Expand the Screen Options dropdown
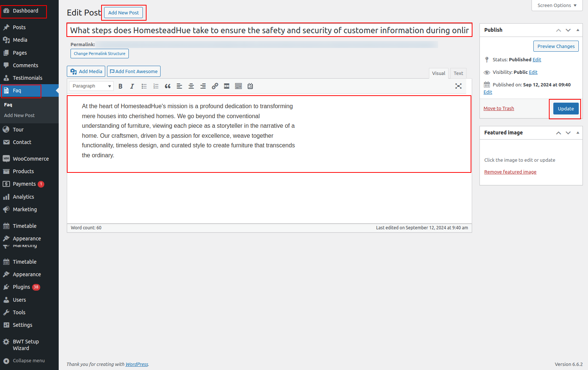Screen dimensions: 588x370 tap(557, 6)
